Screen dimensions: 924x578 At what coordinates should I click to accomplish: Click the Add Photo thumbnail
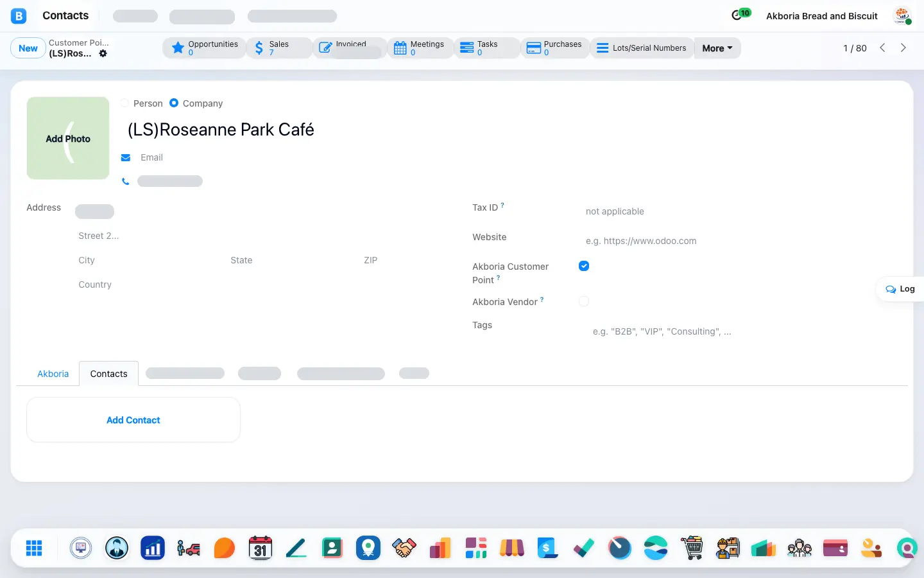pos(68,138)
